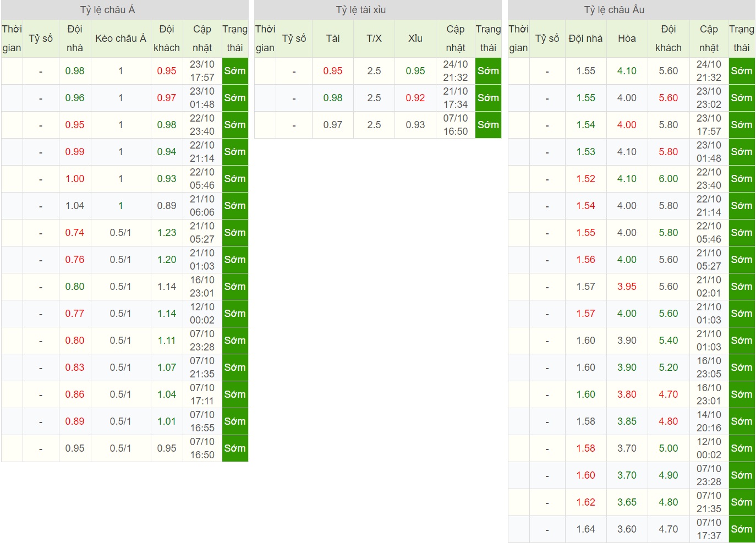Click home odds 0.74 in châu Á table
Viewport: 756px width, 543px height.
[x=75, y=233]
